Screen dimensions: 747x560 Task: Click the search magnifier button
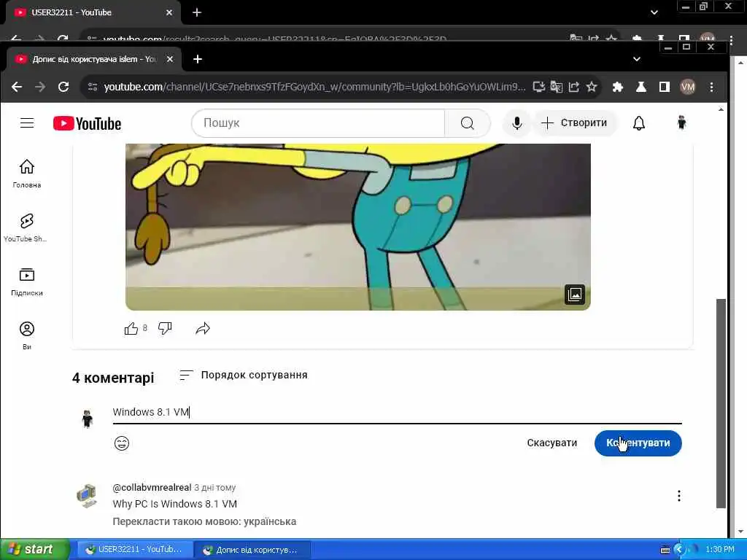(468, 122)
